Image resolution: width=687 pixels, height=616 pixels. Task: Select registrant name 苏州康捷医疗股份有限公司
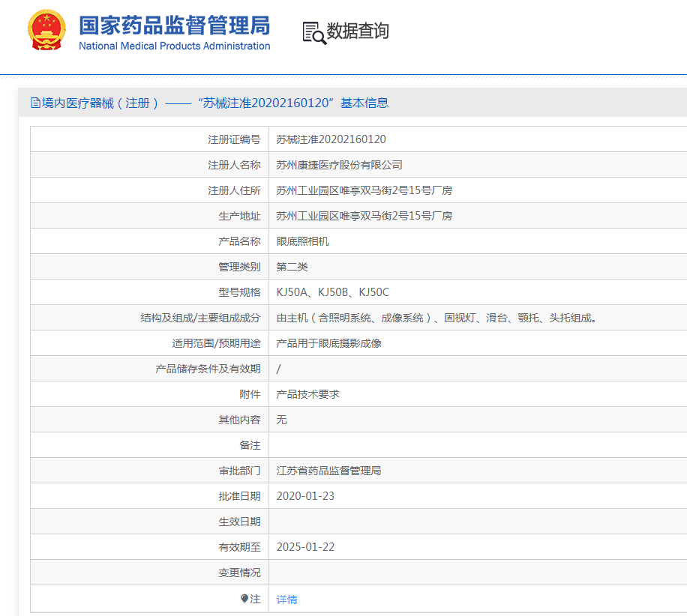coord(339,165)
